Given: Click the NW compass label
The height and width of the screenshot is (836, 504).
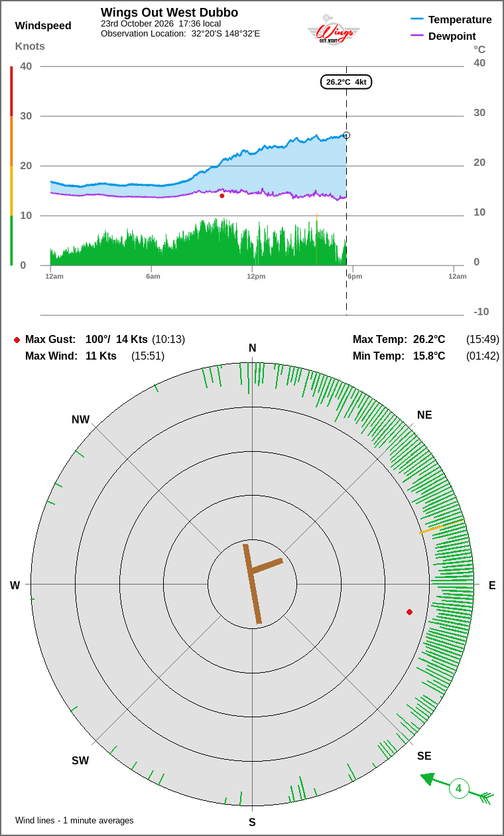Looking at the screenshot, I should (x=80, y=420).
